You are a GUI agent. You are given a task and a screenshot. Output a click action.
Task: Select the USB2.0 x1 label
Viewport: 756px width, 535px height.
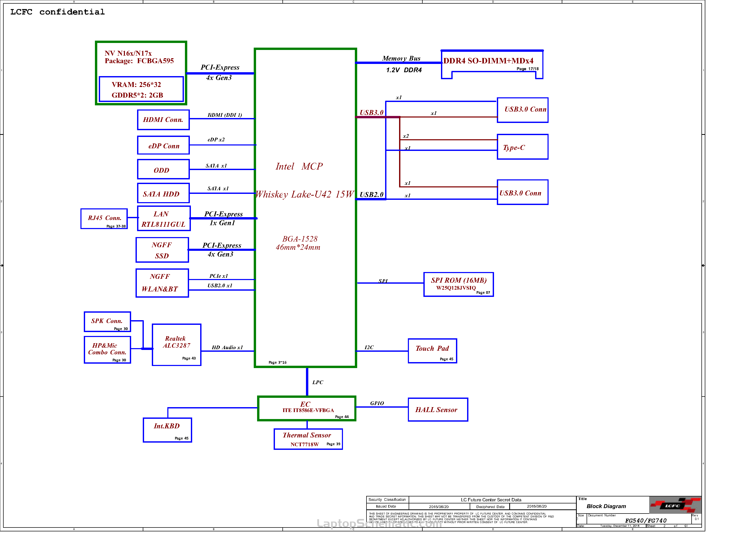pos(220,286)
